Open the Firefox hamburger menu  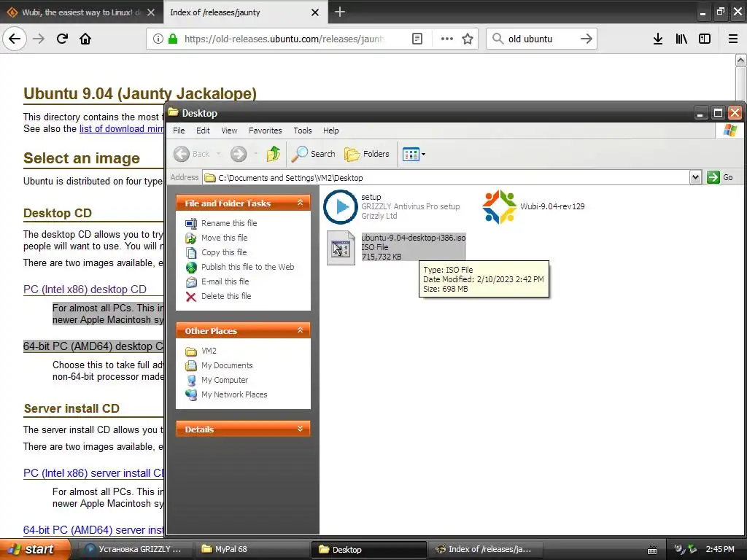click(x=733, y=39)
